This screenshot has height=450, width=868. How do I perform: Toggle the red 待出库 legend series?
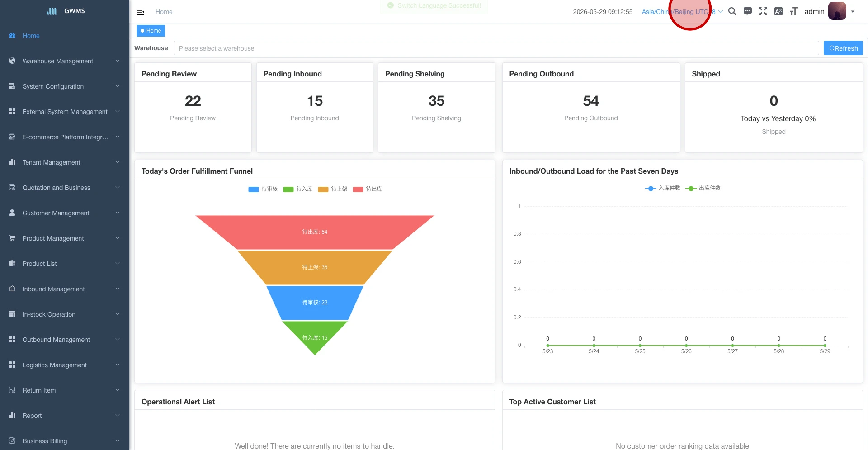click(367, 189)
